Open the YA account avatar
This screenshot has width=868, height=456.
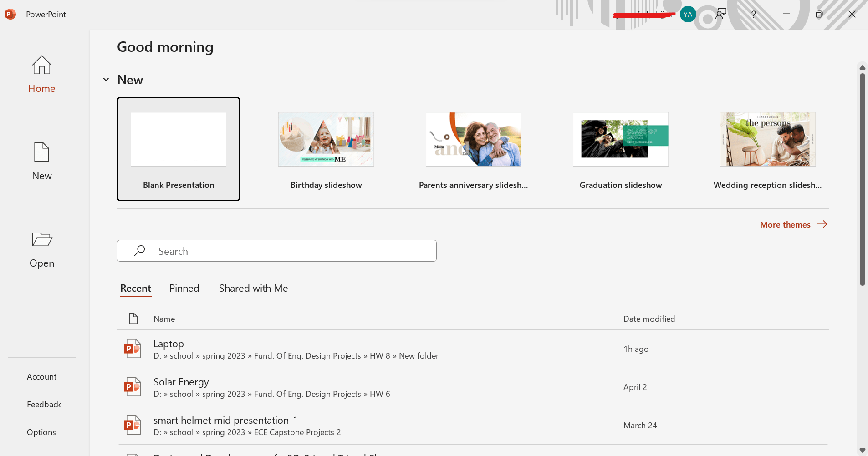(x=688, y=14)
